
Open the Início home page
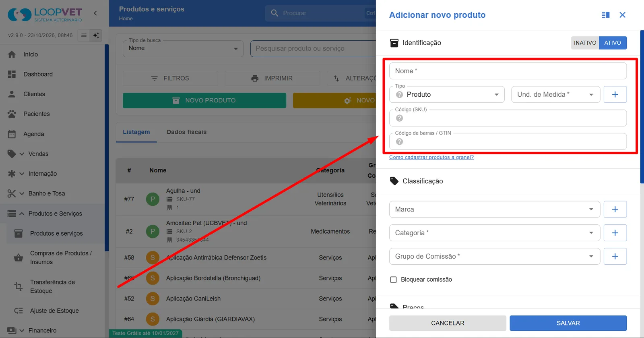point(31,54)
